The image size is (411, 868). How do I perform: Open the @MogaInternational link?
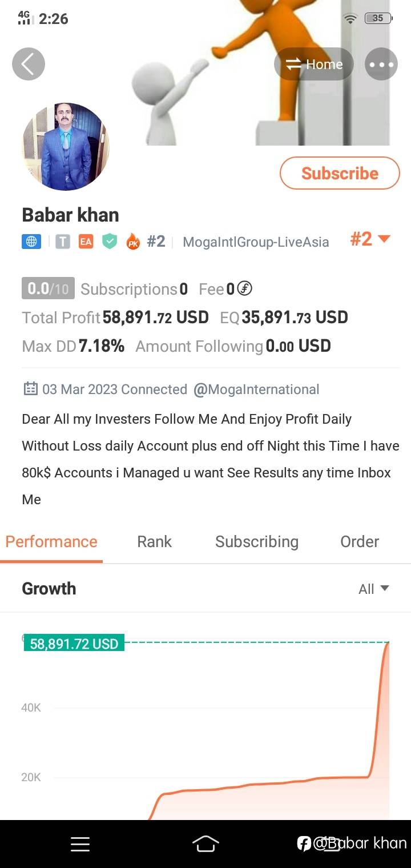[x=256, y=389]
